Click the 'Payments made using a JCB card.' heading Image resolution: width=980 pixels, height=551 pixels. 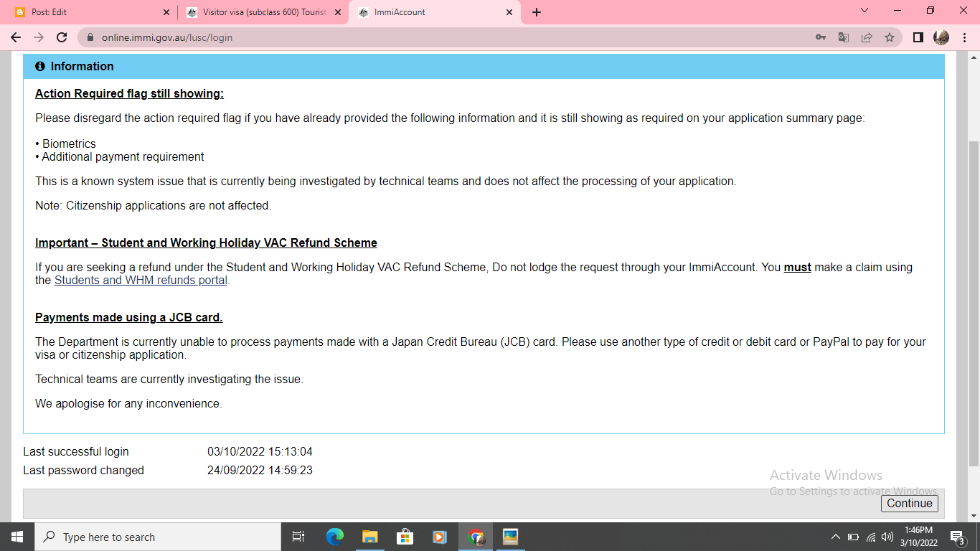pos(128,318)
